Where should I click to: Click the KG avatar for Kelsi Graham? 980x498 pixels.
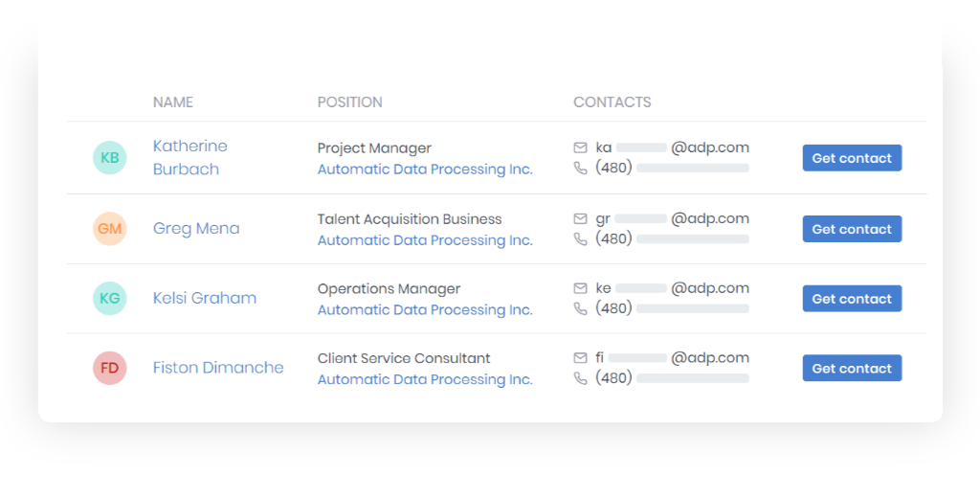pos(110,299)
